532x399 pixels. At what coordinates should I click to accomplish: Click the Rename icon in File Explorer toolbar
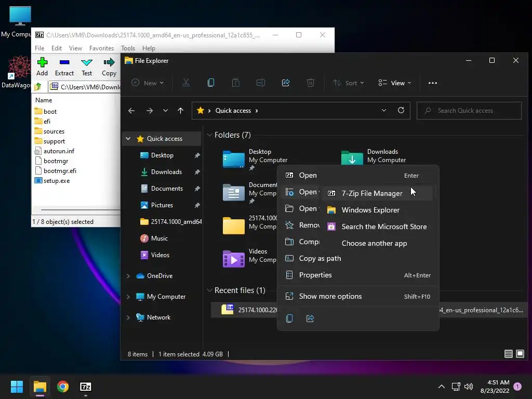tap(261, 83)
